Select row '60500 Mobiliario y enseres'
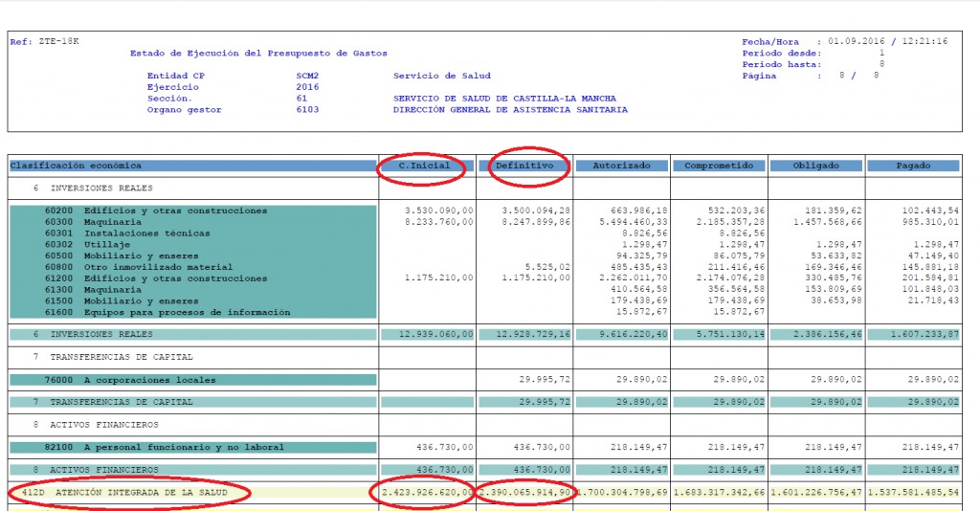 pyautogui.click(x=193, y=255)
